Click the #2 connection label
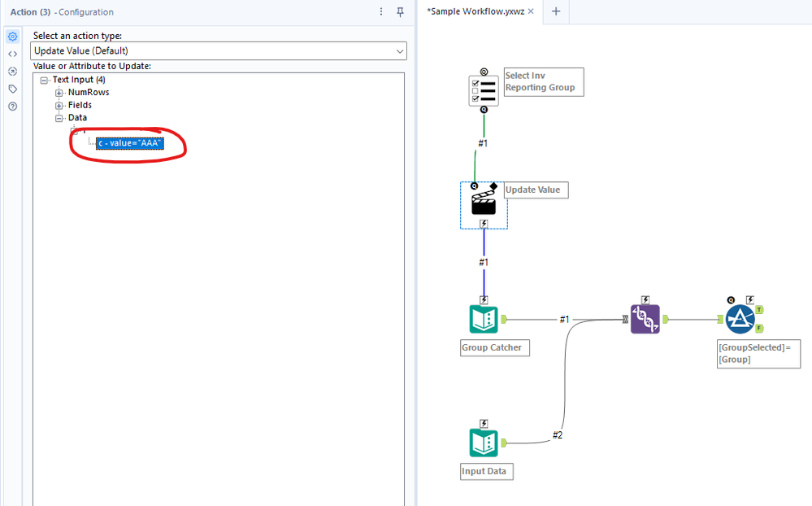This screenshot has height=506, width=812. click(x=558, y=435)
